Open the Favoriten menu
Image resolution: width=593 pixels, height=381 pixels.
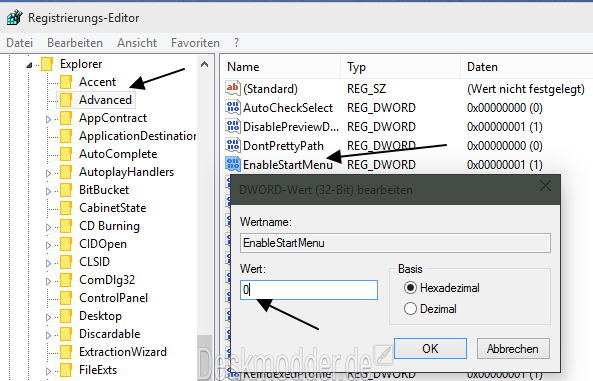point(195,43)
